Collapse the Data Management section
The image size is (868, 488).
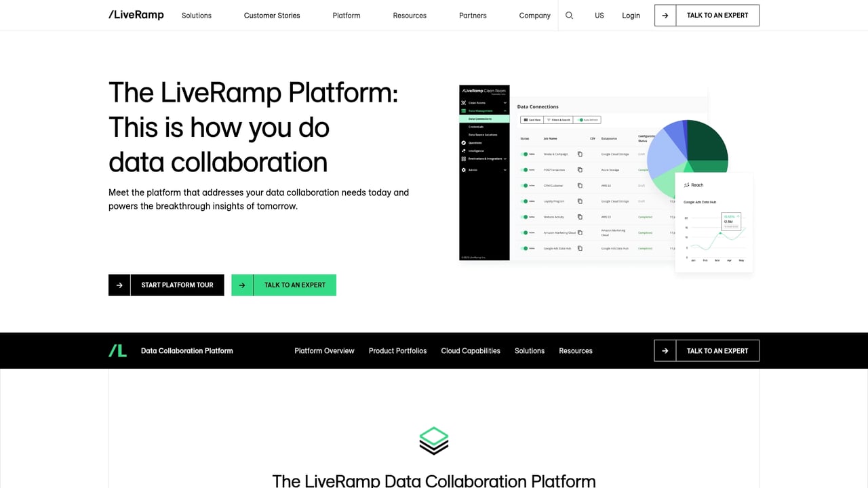(505, 111)
